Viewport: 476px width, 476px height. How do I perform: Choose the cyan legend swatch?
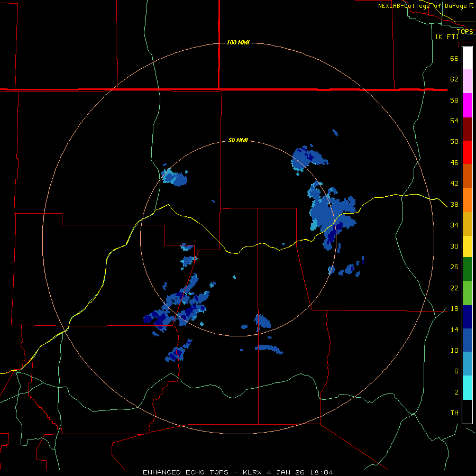tap(467, 388)
